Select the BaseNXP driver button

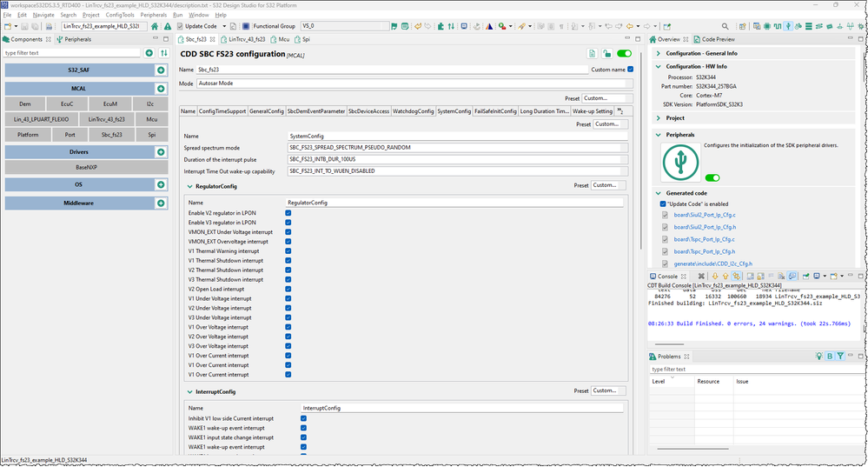tap(86, 167)
